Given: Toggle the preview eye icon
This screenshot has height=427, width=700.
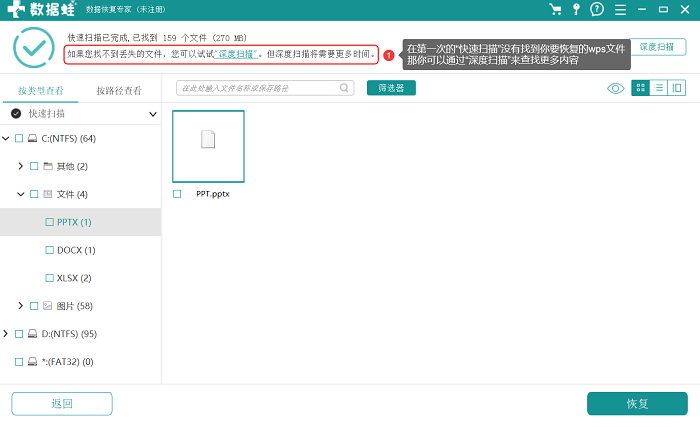Looking at the screenshot, I should pyautogui.click(x=616, y=88).
